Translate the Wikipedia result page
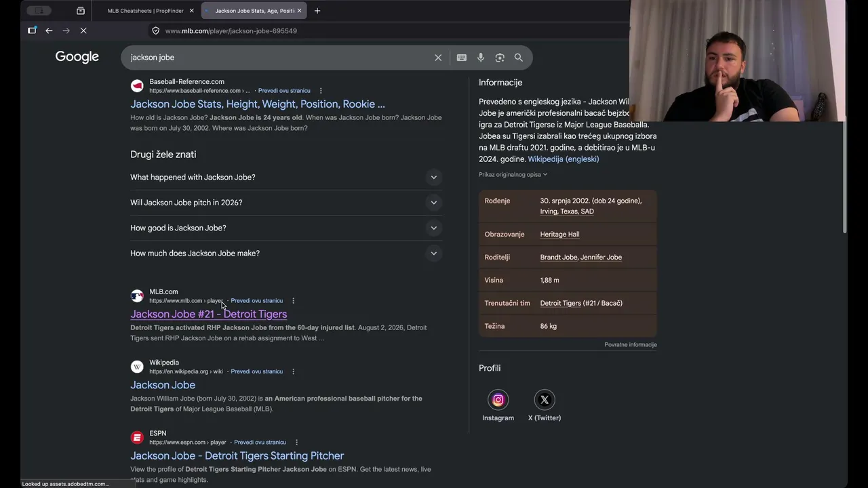Viewport: 868px width, 488px height. tap(257, 371)
